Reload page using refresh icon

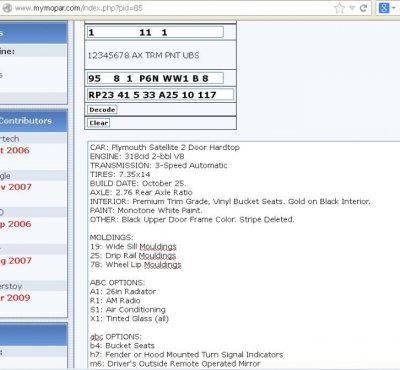point(364,8)
